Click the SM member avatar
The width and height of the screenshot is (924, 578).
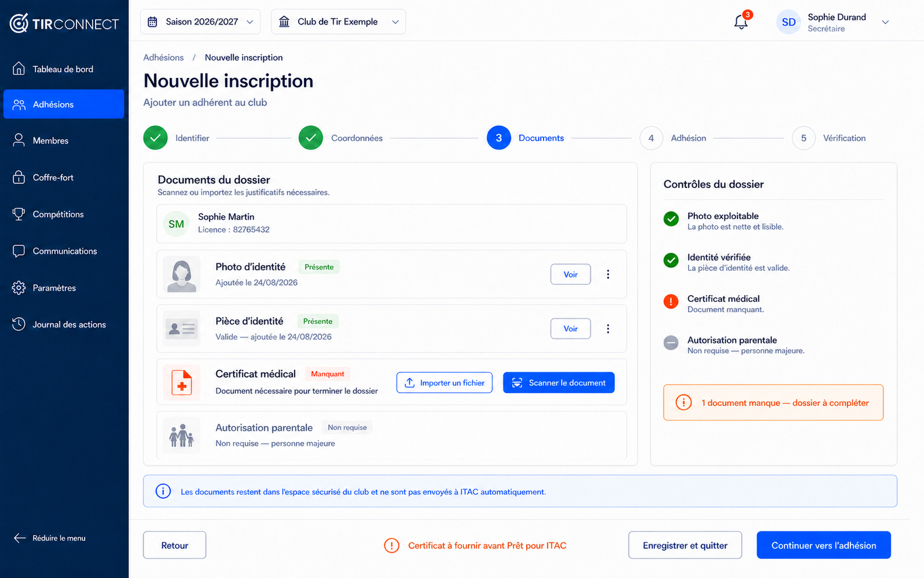coord(176,224)
